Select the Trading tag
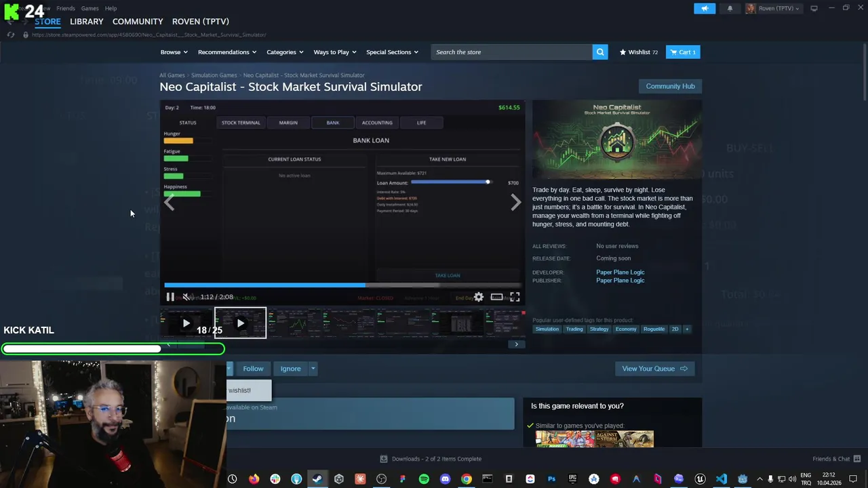 574,329
